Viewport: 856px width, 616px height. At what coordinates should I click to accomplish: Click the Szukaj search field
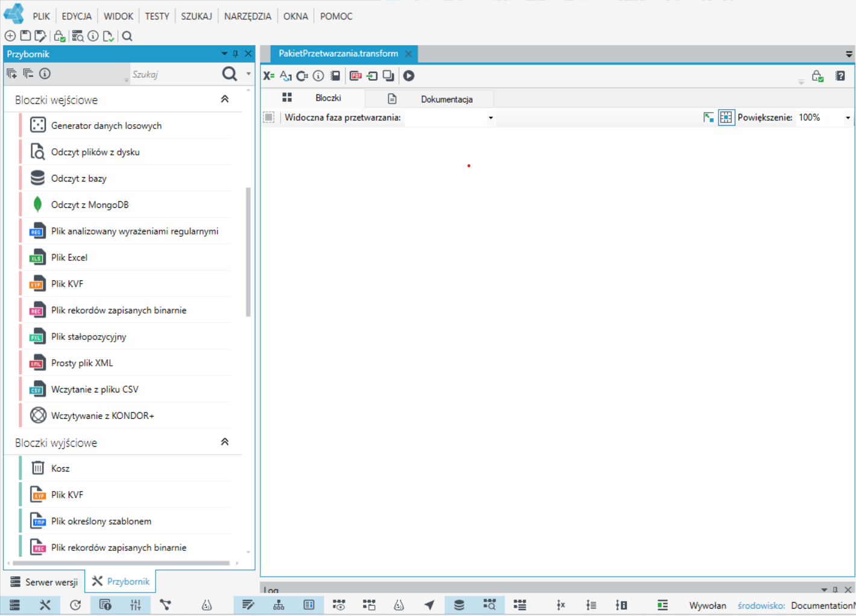174,74
